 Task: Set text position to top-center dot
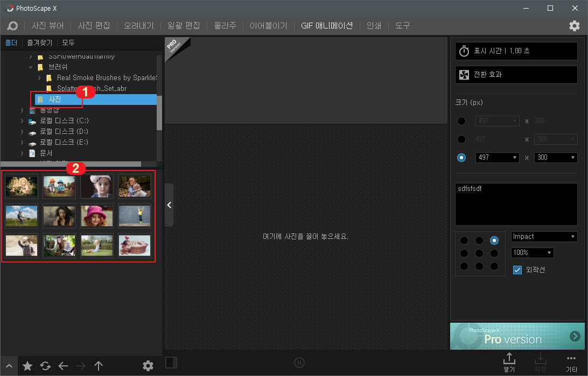pos(479,241)
